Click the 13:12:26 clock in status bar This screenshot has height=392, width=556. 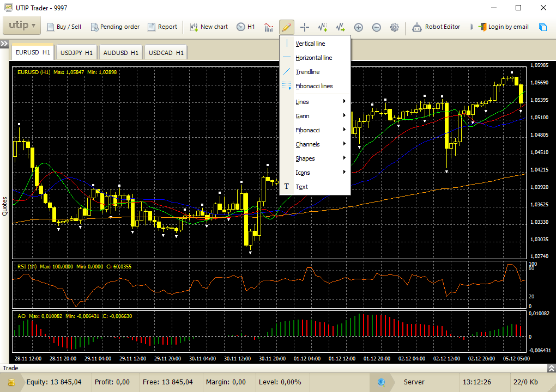pos(477,382)
